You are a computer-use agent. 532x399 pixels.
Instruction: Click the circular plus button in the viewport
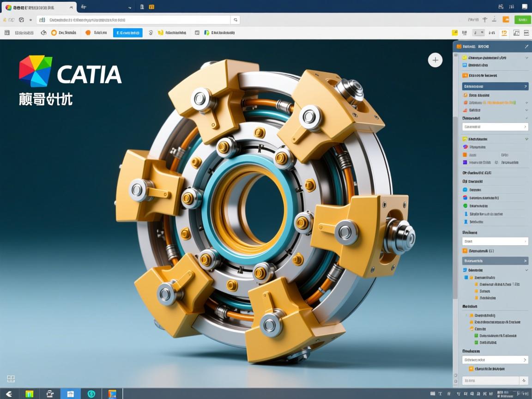pyautogui.click(x=435, y=60)
